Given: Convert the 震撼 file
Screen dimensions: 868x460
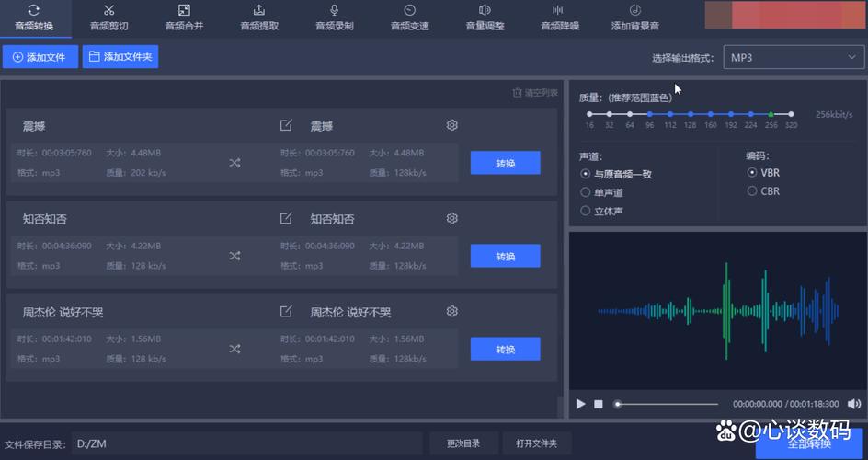Looking at the screenshot, I should (505, 163).
